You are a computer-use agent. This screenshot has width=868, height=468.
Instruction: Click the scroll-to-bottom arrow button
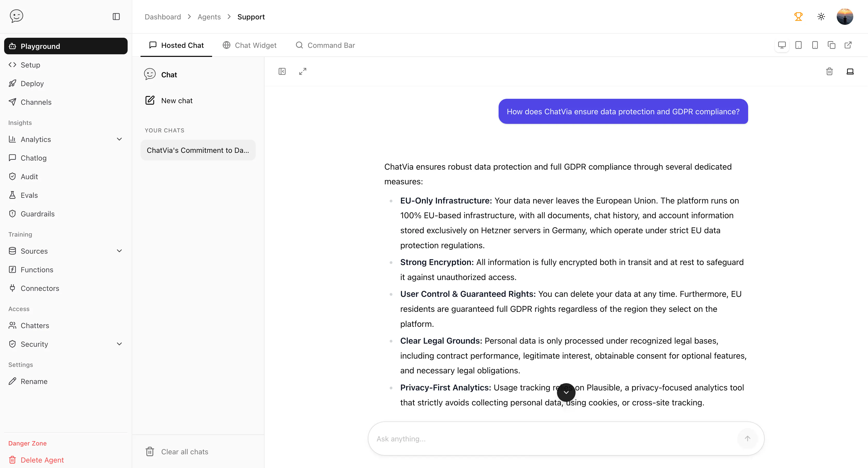point(566,392)
